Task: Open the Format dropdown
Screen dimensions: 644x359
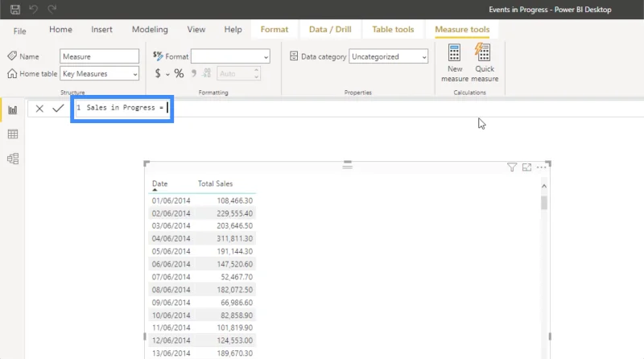Action: (x=230, y=56)
